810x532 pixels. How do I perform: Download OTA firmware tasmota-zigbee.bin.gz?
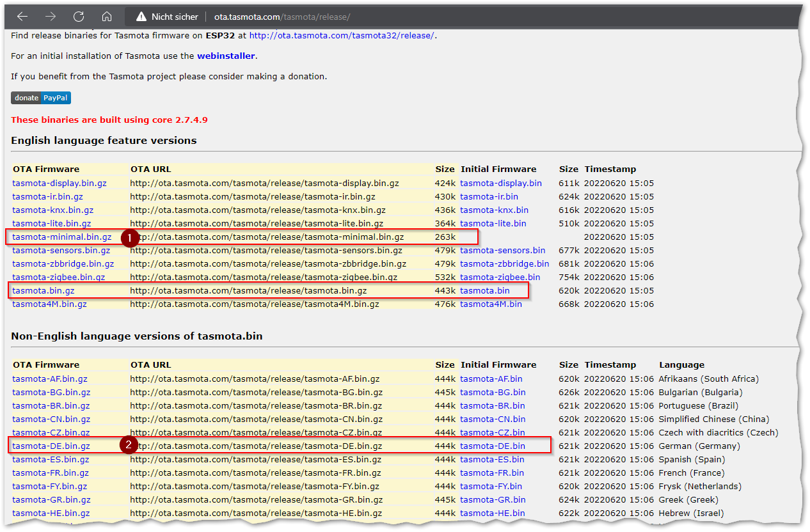pos(59,278)
